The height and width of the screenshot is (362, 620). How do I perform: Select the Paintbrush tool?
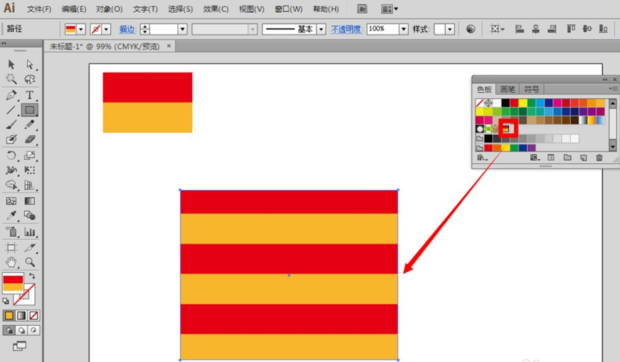tap(11, 125)
